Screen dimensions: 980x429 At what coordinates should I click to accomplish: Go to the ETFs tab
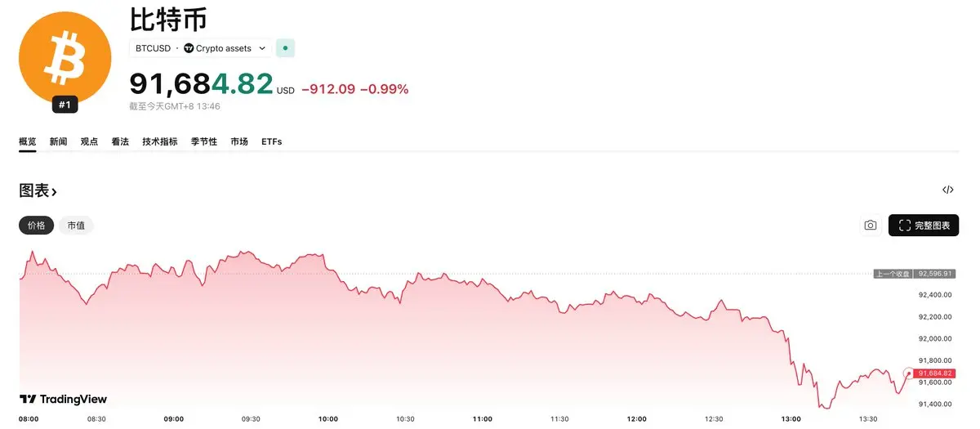coord(271,141)
